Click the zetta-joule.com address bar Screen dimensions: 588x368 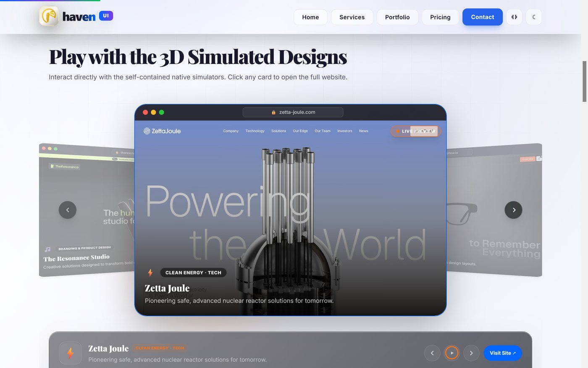click(x=293, y=112)
